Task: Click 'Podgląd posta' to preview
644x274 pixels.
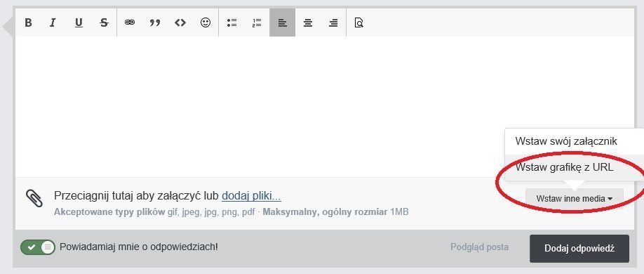Action: (479, 247)
